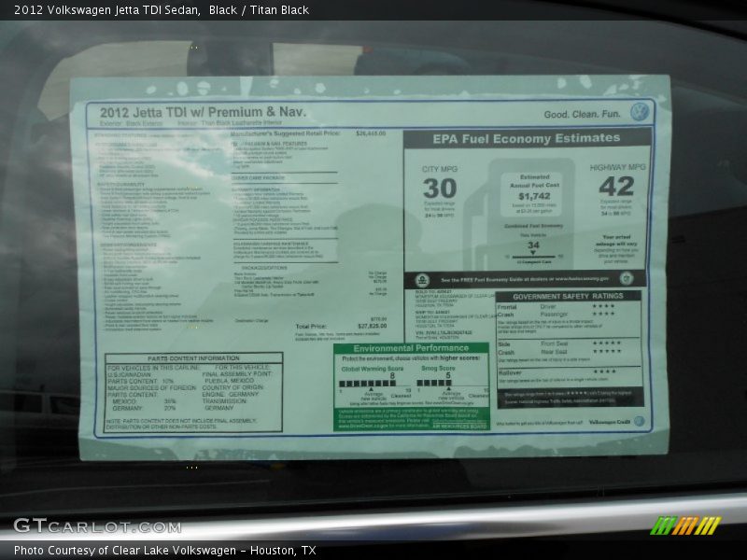747x560 pixels.
Task: Click the left seal in the Fuel Economy Guide bar
Action: pyautogui.click(x=422, y=279)
